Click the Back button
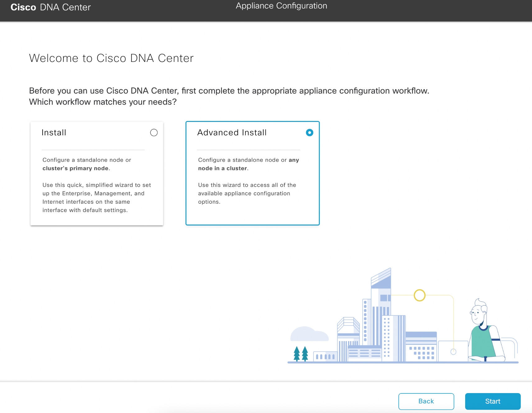Screen dimensions: 532x413 426,401
